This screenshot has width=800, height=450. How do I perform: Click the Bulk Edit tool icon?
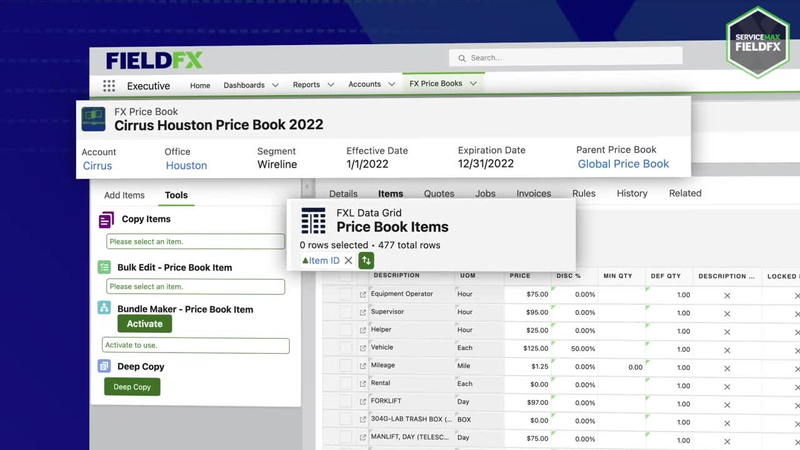click(104, 267)
